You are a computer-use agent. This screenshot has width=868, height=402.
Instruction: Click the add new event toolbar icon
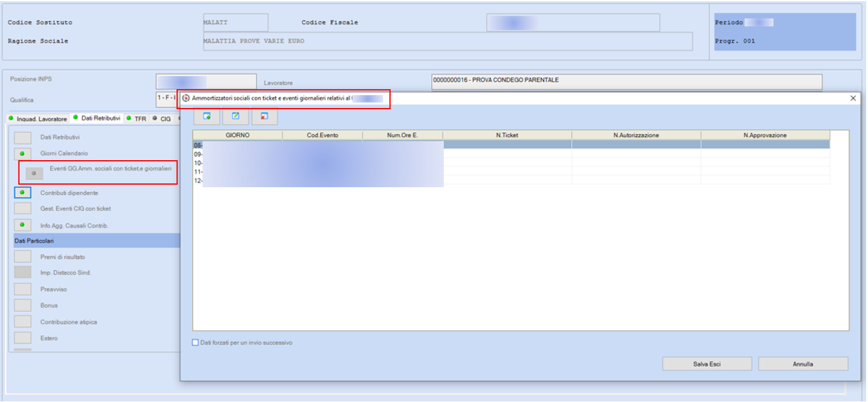click(x=207, y=116)
